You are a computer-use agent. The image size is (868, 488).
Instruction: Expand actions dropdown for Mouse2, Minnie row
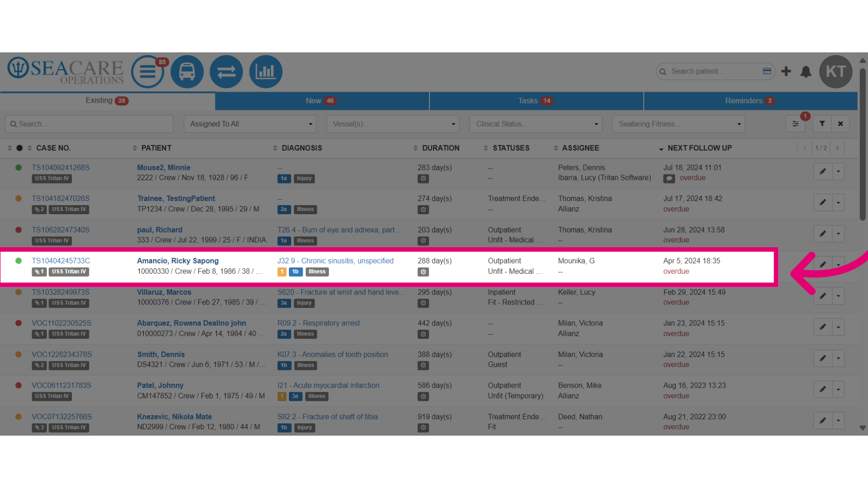click(x=838, y=172)
